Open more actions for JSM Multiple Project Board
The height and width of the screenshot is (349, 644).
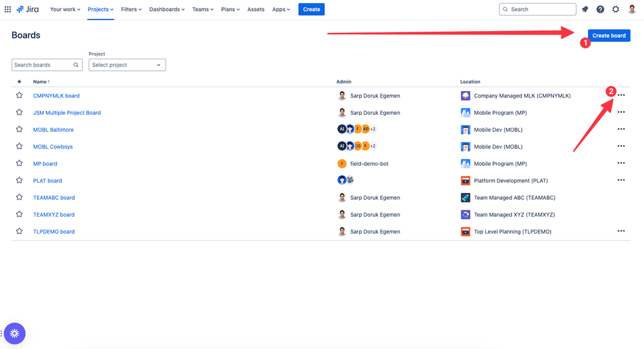621,112
